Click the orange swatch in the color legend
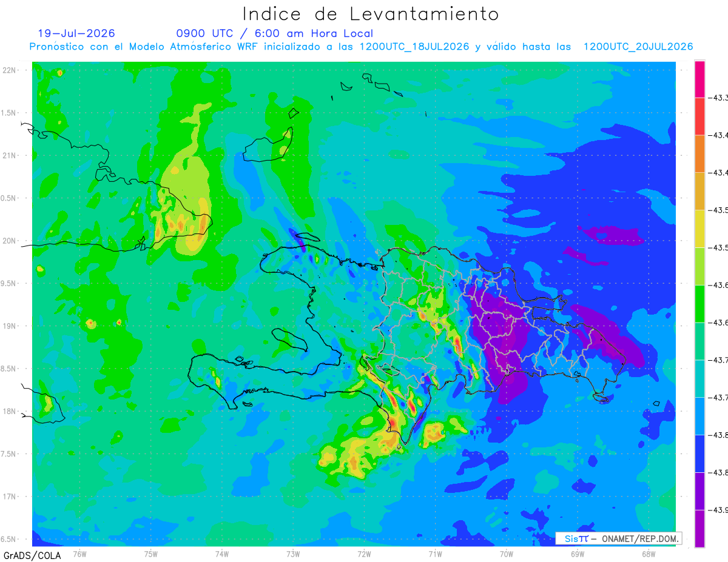The height and width of the screenshot is (562, 728). coord(699,154)
